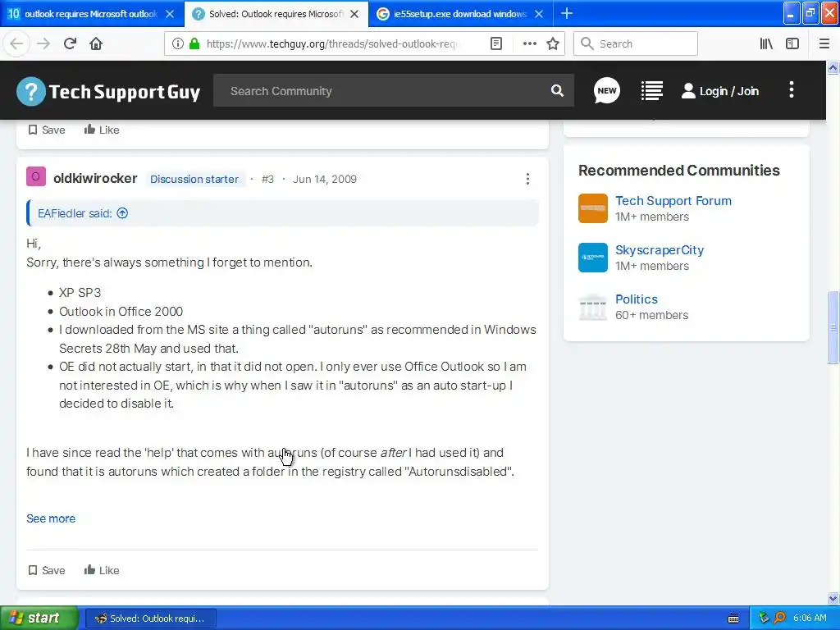Open the site header vertical-dots menu
The image size is (840, 630).
792,90
